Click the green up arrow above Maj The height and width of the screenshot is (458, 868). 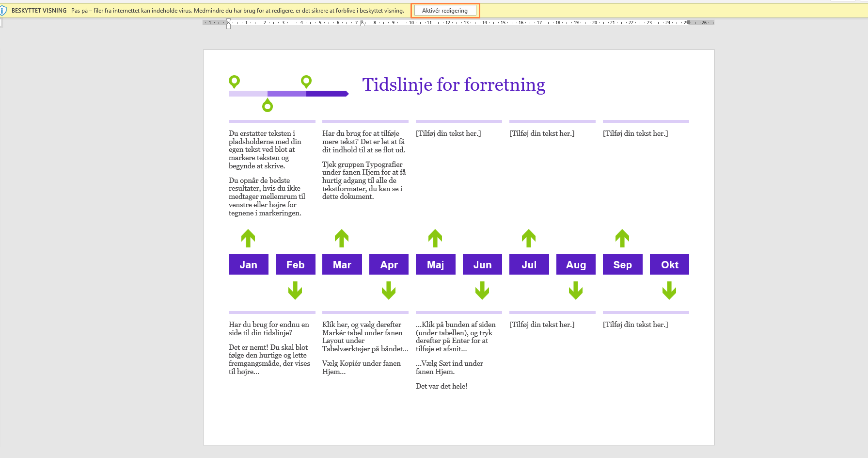[435, 238]
